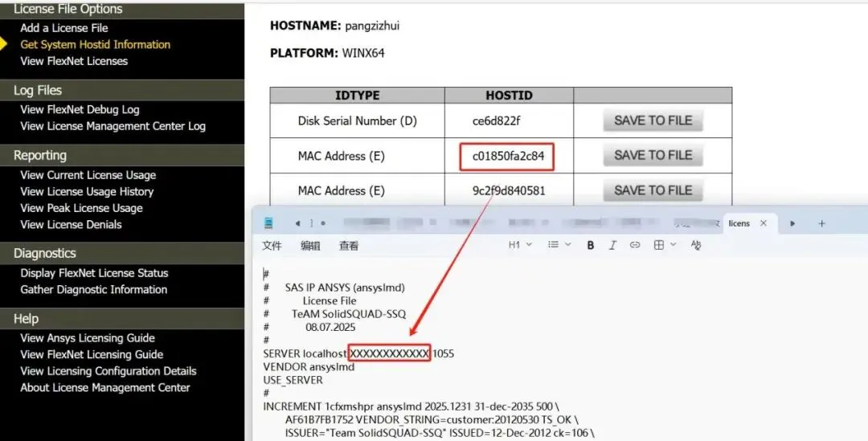Save the Disk Serial Number hostid to file
Screen dimensions: 868x441
point(653,120)
